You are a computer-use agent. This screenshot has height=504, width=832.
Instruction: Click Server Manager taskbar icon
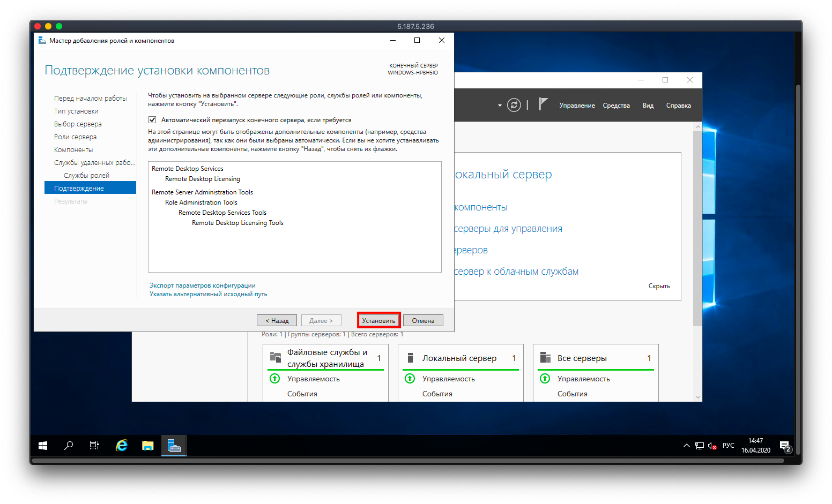(x=174, y=446)
